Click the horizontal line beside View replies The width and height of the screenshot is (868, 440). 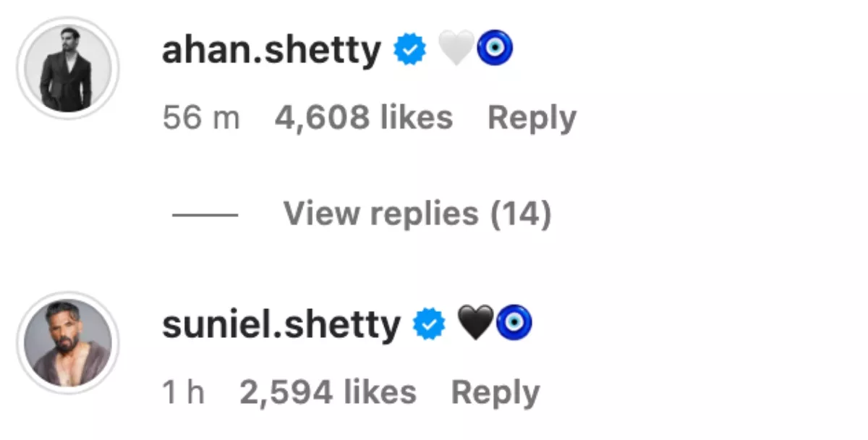205,214
